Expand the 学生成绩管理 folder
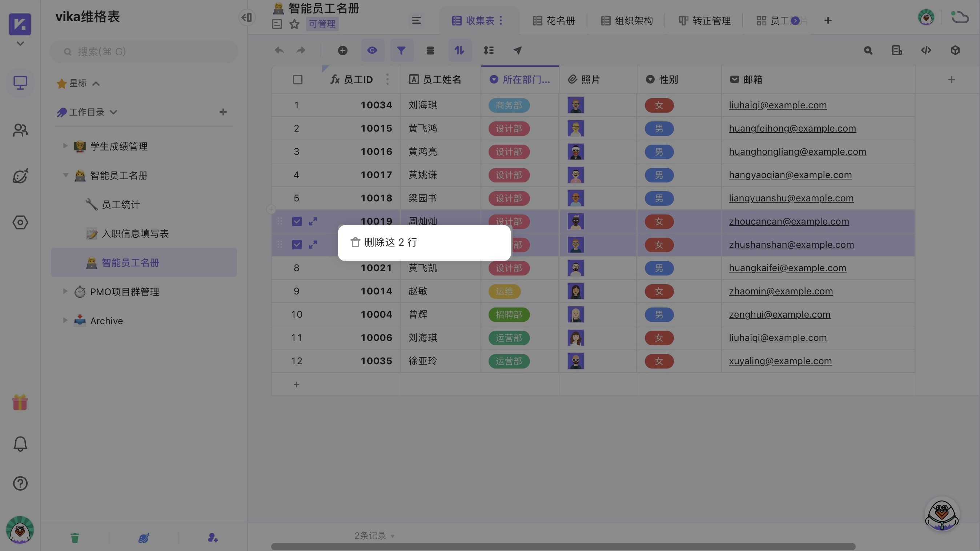 tap(65, 146)
